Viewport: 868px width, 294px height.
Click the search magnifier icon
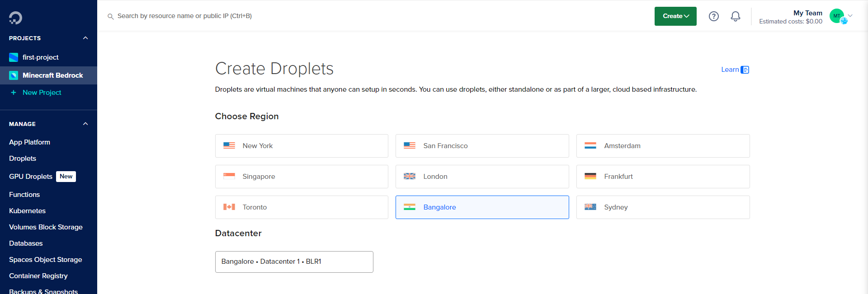[x=110, y=16]
